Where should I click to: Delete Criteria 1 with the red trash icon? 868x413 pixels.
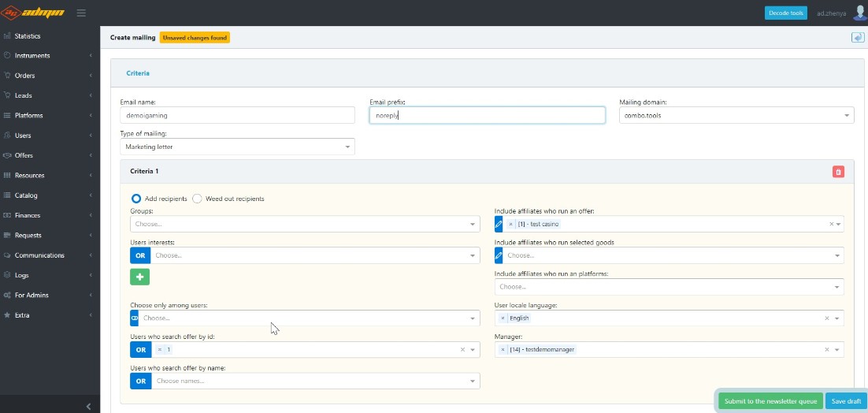click(x=838, y=171)
